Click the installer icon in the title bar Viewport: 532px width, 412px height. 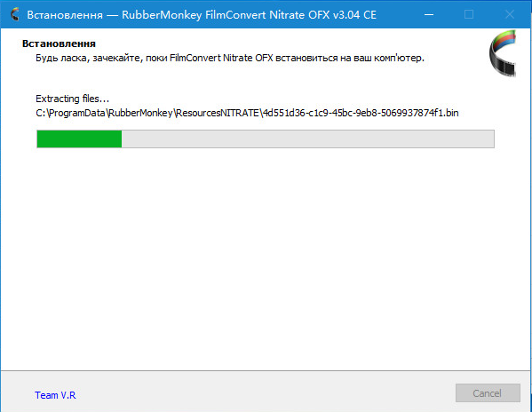pos(14,14)
